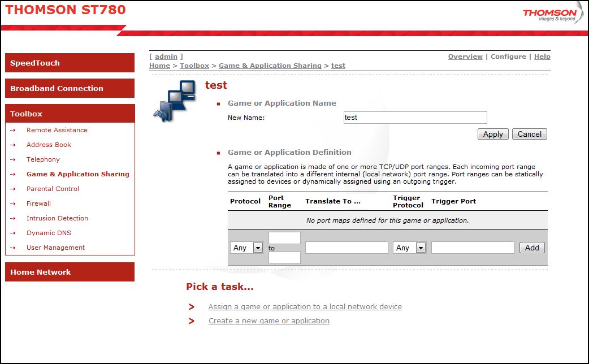The width and height of the screenshot is (589, 364).
Task: Click the Thomson logo in the header
Action: [x=553, y=14]
